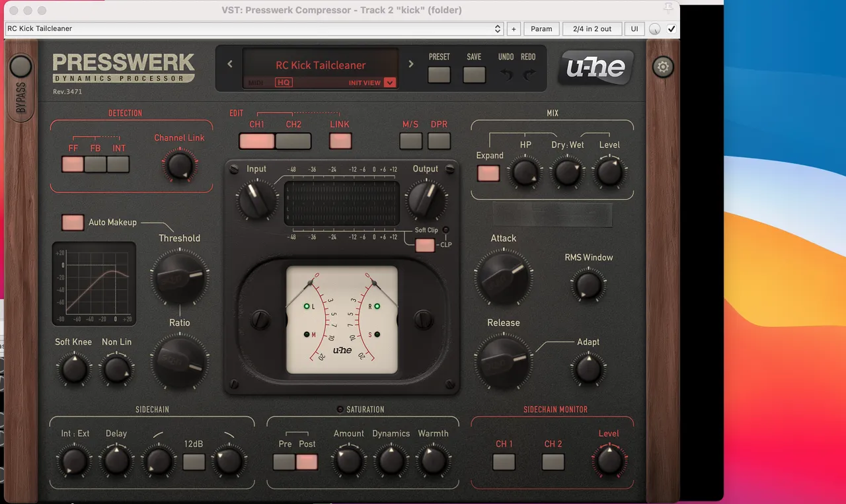Click the Ratio knob
The image size is (846, 504).
179,361
